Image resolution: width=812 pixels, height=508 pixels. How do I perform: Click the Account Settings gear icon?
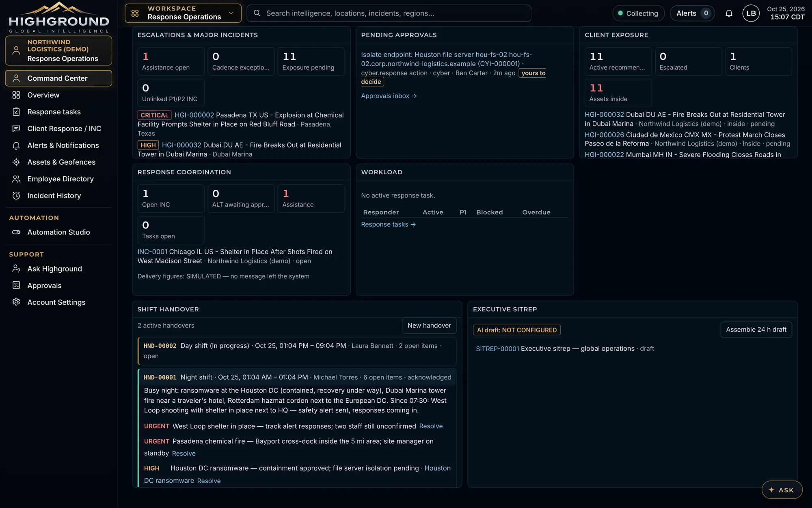(x=16, y=302)
